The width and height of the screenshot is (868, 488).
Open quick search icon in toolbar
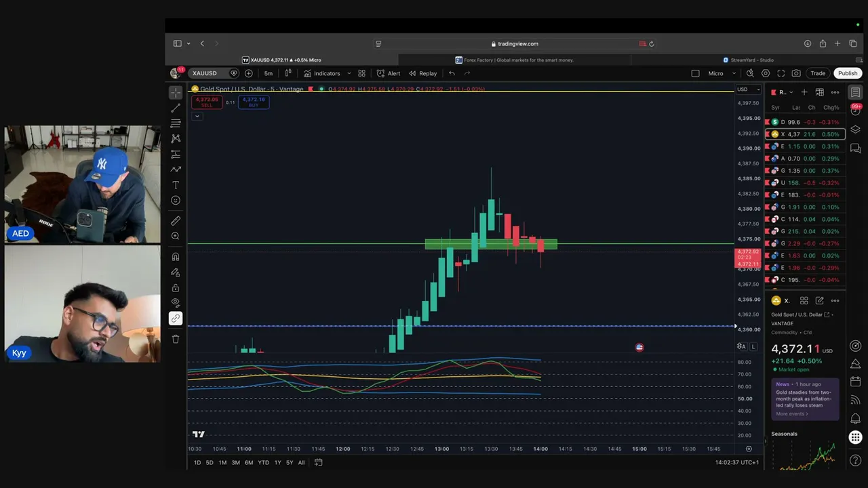(x=750, y=73)
